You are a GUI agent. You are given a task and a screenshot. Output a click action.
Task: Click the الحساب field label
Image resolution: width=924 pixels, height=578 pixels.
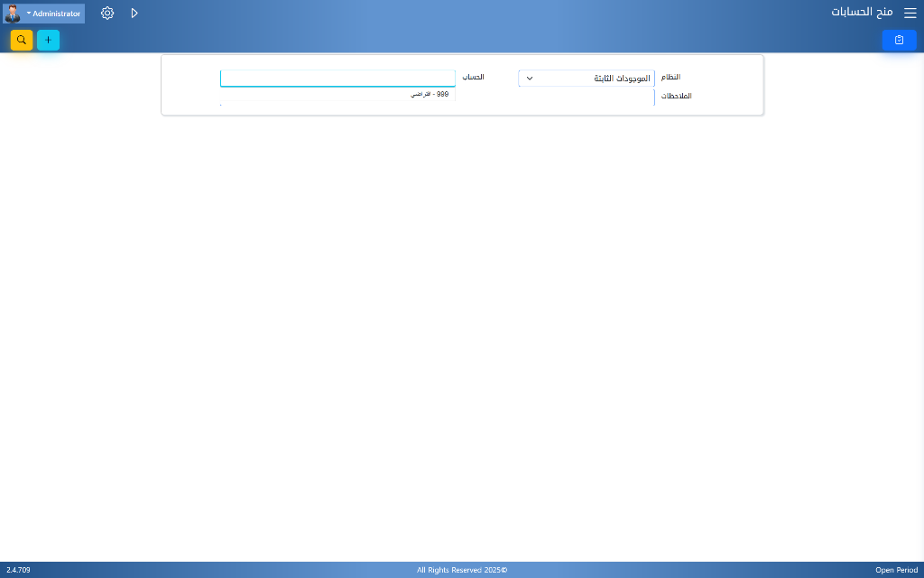coord(473,78)
